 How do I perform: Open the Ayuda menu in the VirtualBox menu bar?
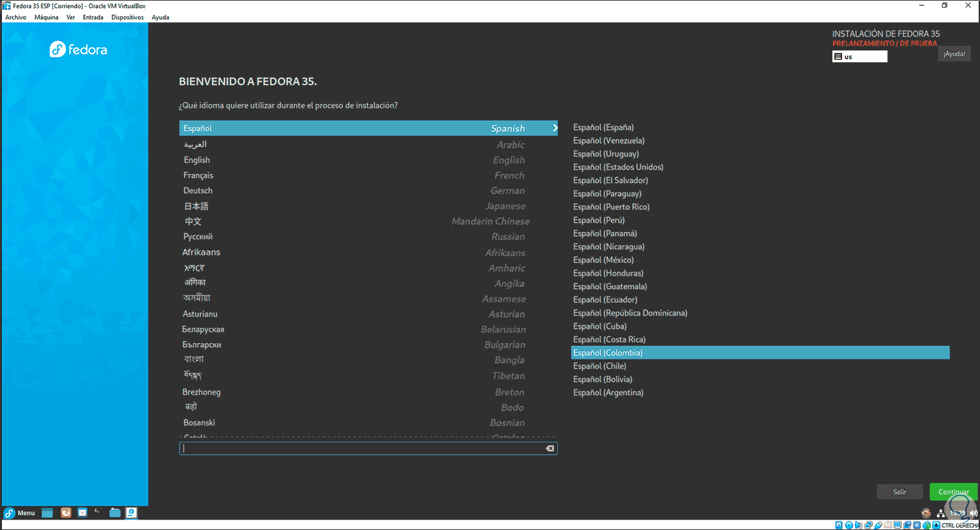coord(160,18)
